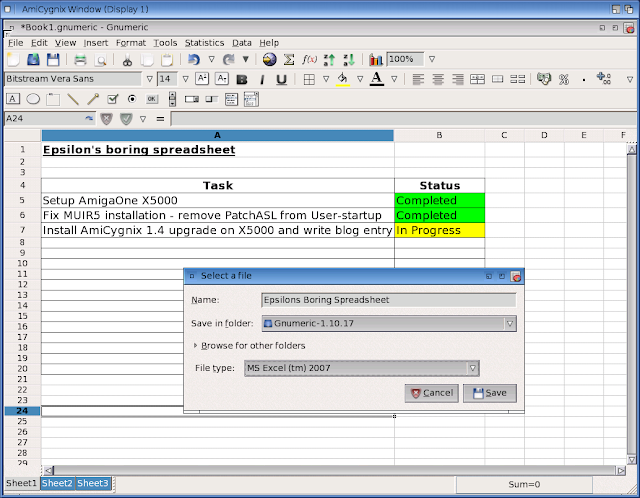Click Save button in dialog

[490, 393]
